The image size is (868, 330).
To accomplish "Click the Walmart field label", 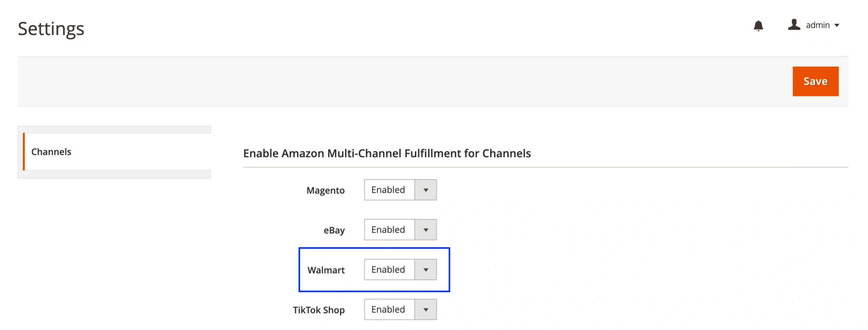I will click(326, 270).
